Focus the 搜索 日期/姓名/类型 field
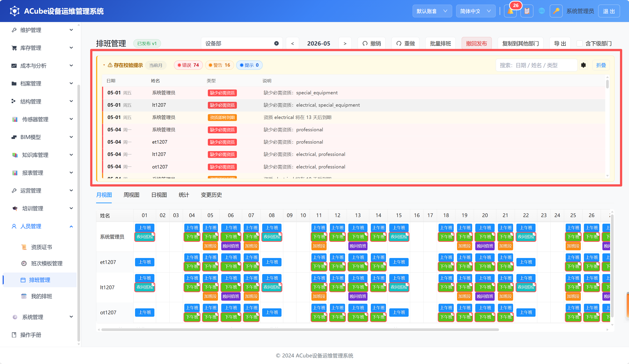Image resolution: width=629 pixels, height=364 pixels. coord(536,65)
